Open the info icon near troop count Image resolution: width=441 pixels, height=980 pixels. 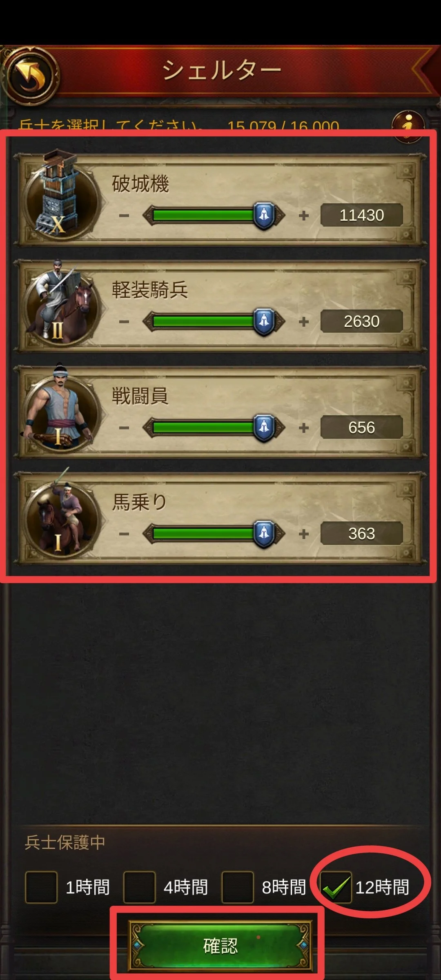tap(408, 126)
